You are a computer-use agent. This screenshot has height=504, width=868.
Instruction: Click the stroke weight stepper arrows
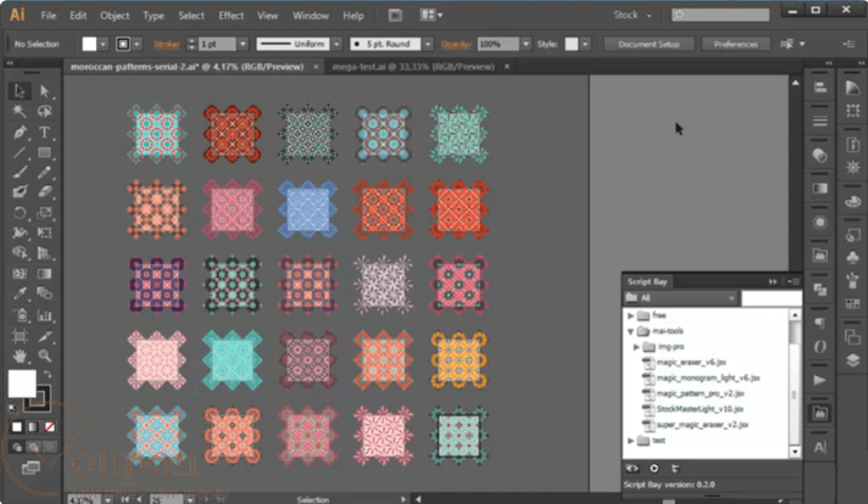point(192,44)
